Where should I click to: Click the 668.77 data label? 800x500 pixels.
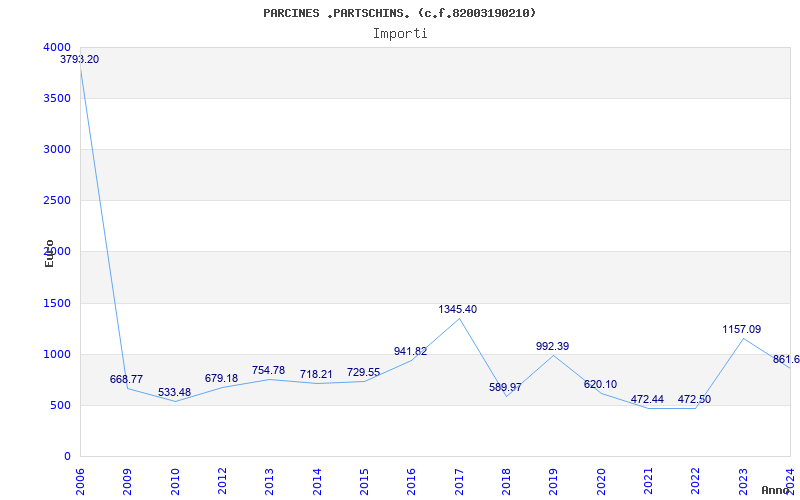(x=126, y=380)
